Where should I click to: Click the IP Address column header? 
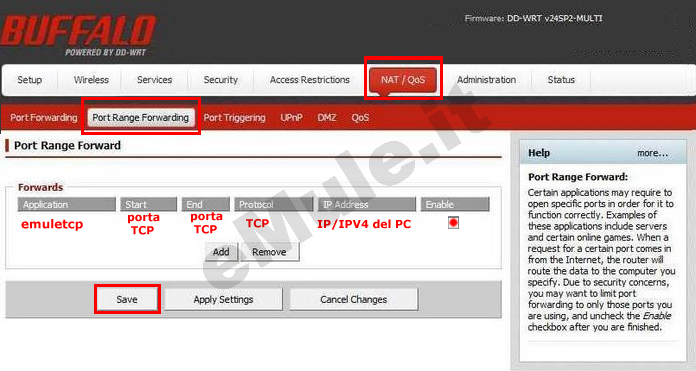367,205
